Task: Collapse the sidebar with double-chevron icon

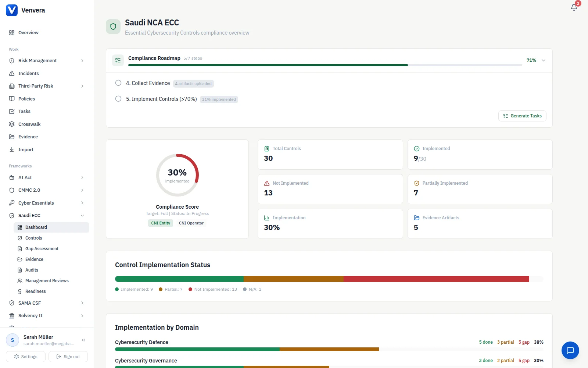Action: (x=83, y=340)
